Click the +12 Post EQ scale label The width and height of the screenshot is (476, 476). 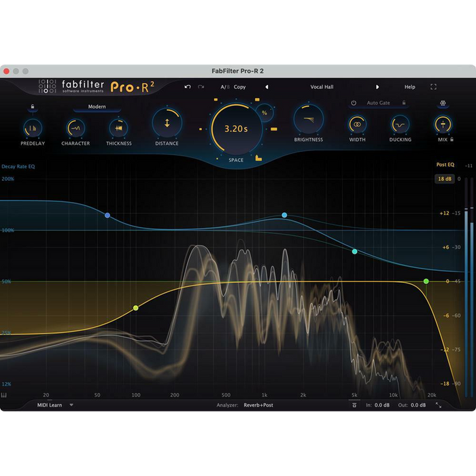point(445,213)
